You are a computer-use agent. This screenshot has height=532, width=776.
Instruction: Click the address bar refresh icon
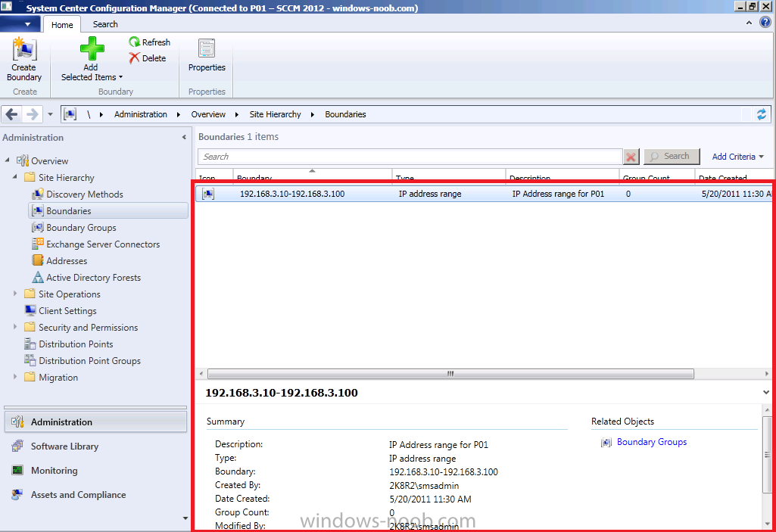(761, 114)
